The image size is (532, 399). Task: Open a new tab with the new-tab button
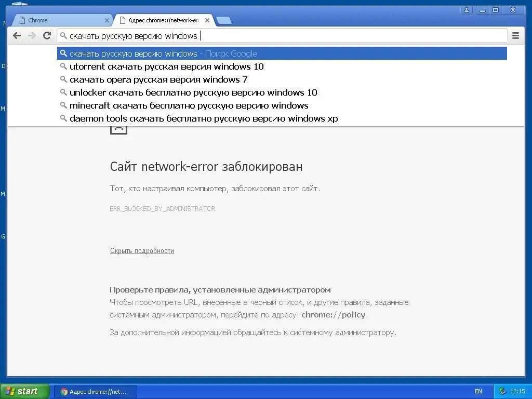click(224, 20)
